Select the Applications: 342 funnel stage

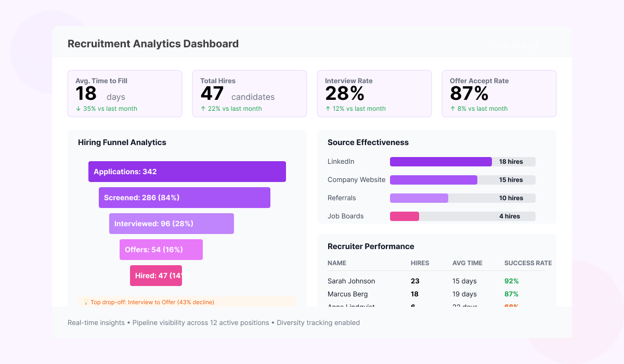click(187, 172)
